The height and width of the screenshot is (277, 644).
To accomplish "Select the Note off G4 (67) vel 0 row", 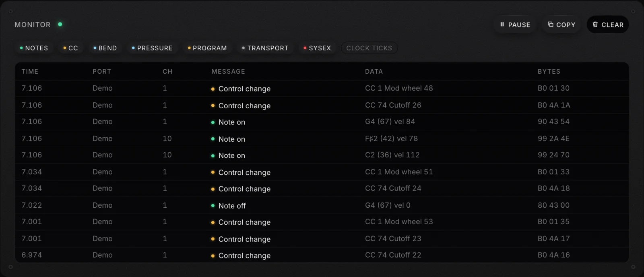I will 322,205.
